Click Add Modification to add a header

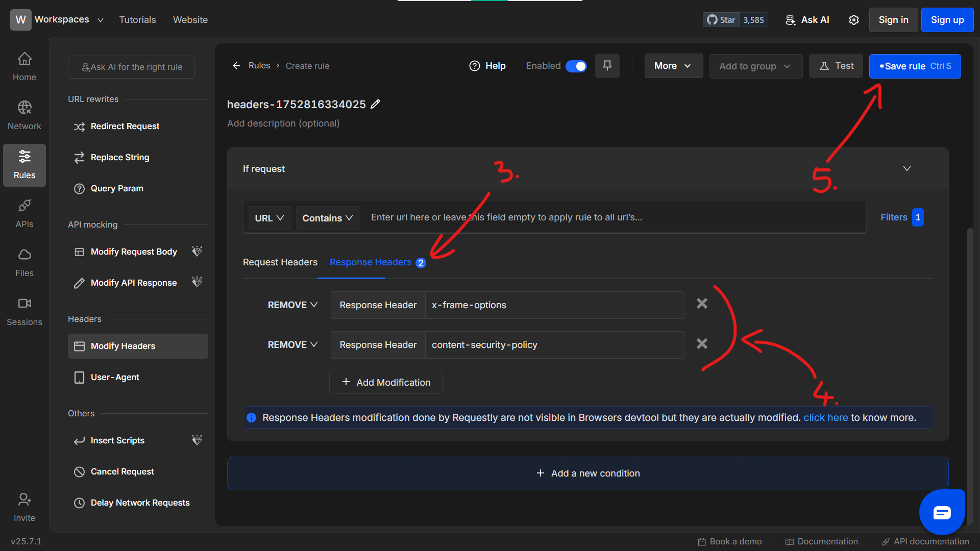click(386, 382)
